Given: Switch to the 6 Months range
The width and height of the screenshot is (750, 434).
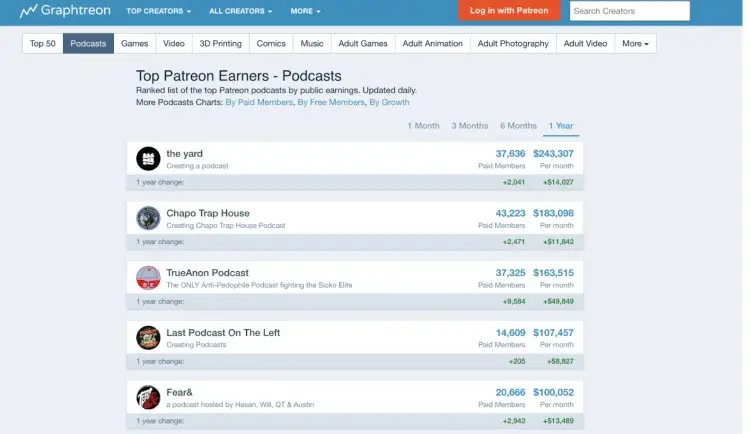Looking at the screenshot, I should click(x=518, y=126).
